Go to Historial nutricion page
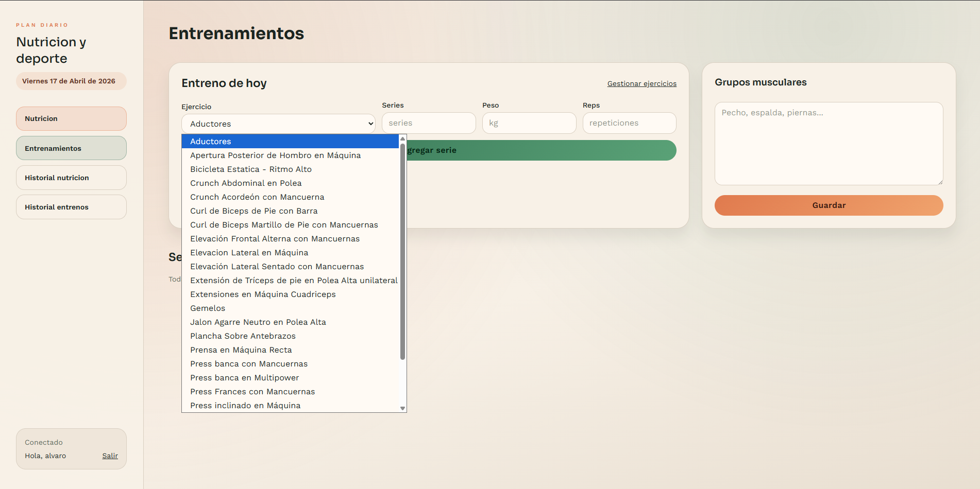The width and height of the screenshot is (980, 489). [71, 178]
